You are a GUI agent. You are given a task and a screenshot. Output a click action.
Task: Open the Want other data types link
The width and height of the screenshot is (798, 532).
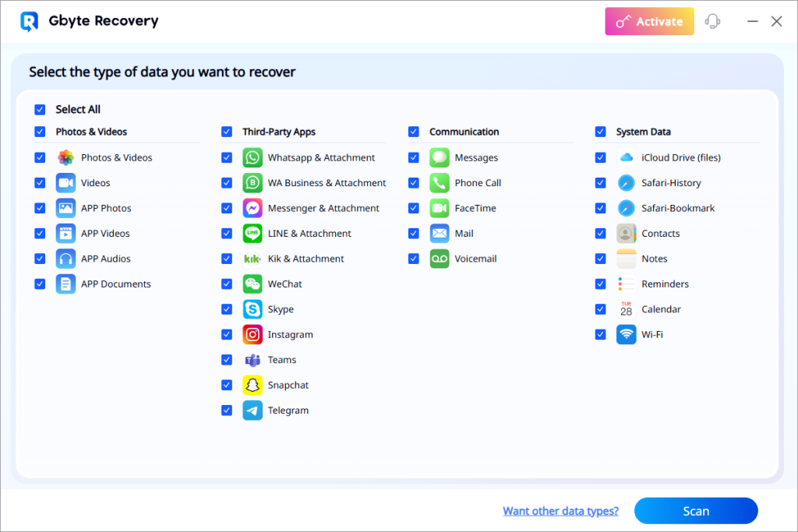560,510
